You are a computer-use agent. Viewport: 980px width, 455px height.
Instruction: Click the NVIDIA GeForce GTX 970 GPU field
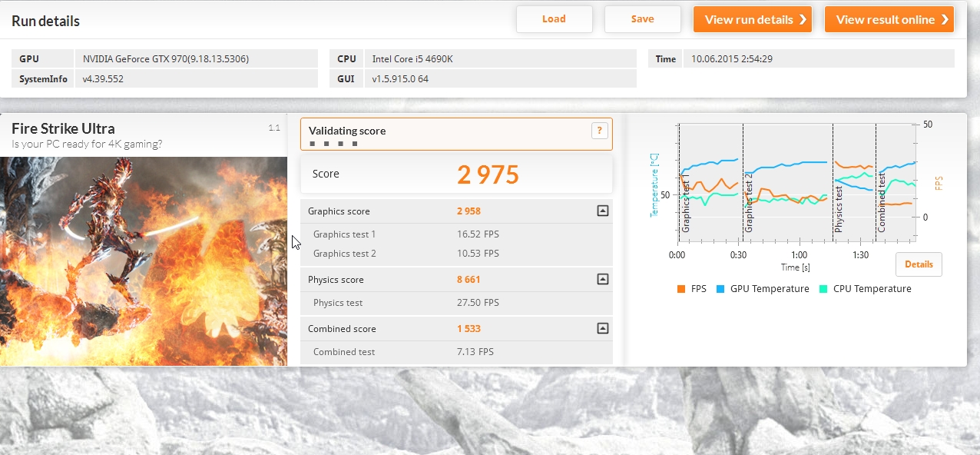tap(196, 59)
